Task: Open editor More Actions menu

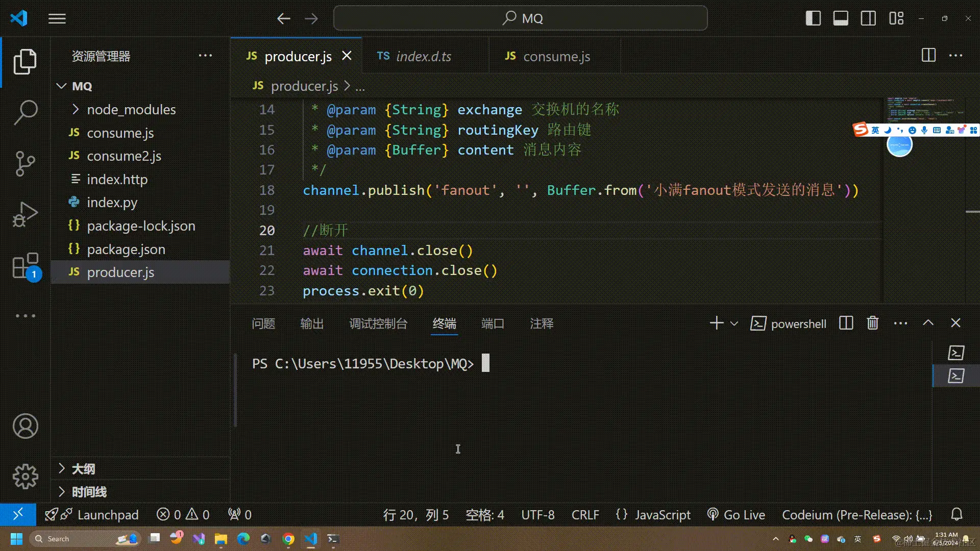Action: click(955, 55)
